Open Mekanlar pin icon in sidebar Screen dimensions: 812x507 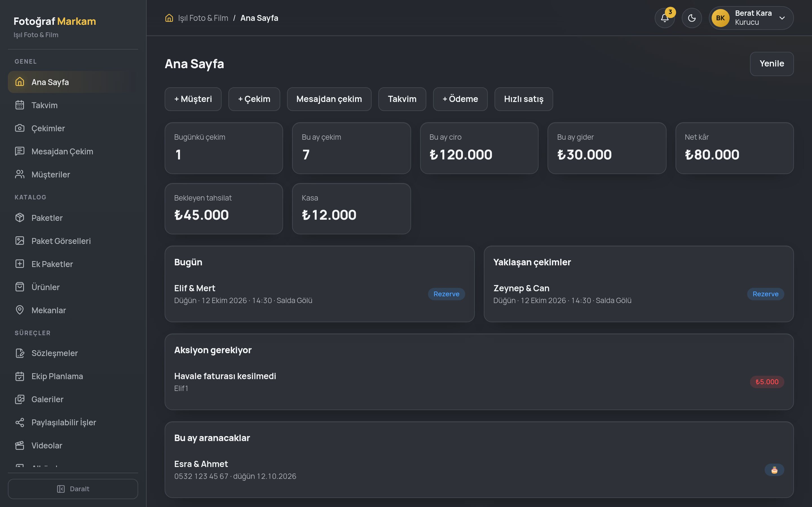click(x=20, y=310)
